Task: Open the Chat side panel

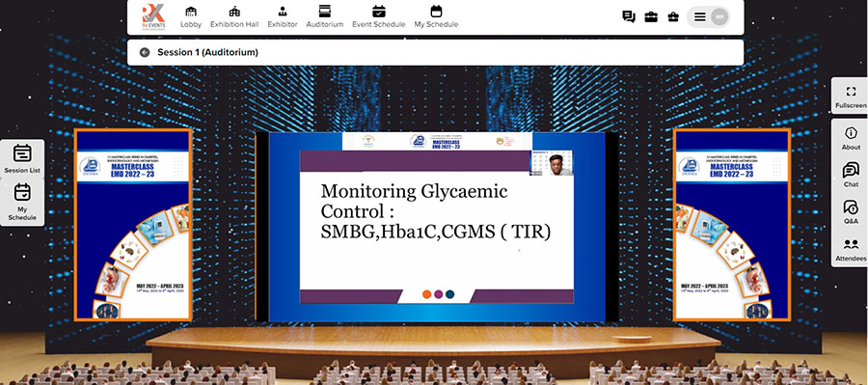Action: click(851, 175)
